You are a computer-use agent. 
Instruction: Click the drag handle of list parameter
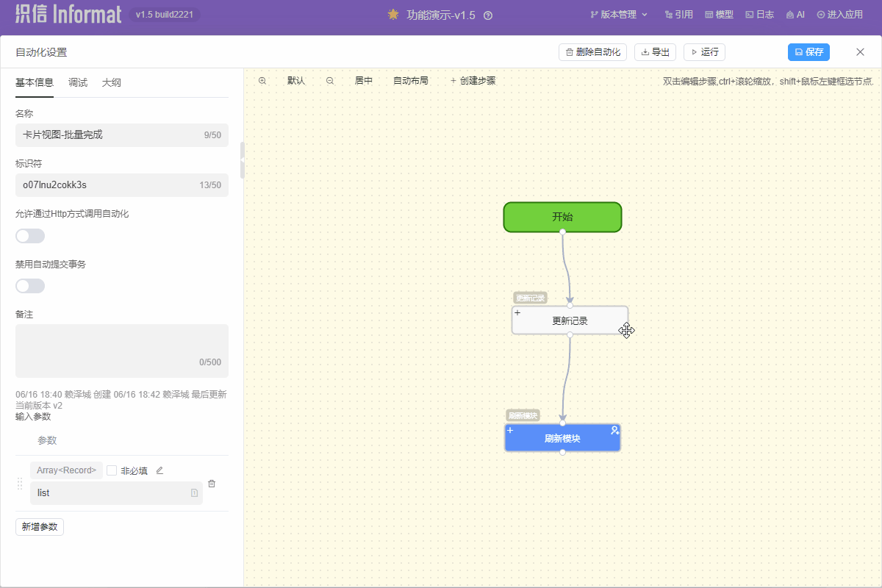tap(21, 483)
